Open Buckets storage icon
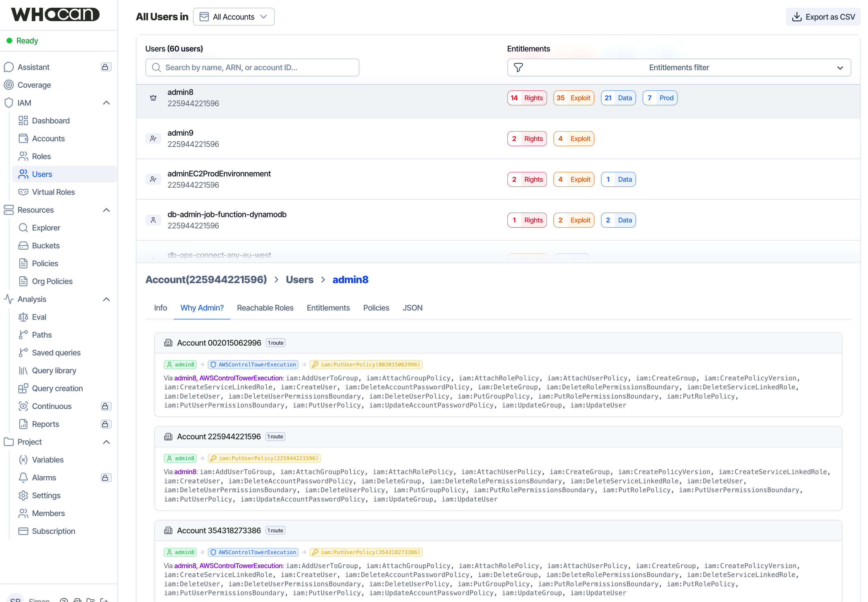The image size is (868, 602). tap(23, 246)
